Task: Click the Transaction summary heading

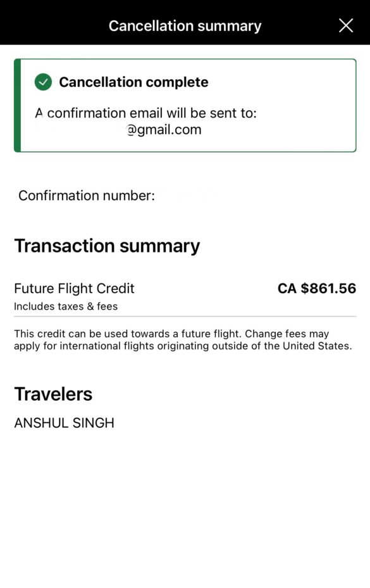Action: 108,246
